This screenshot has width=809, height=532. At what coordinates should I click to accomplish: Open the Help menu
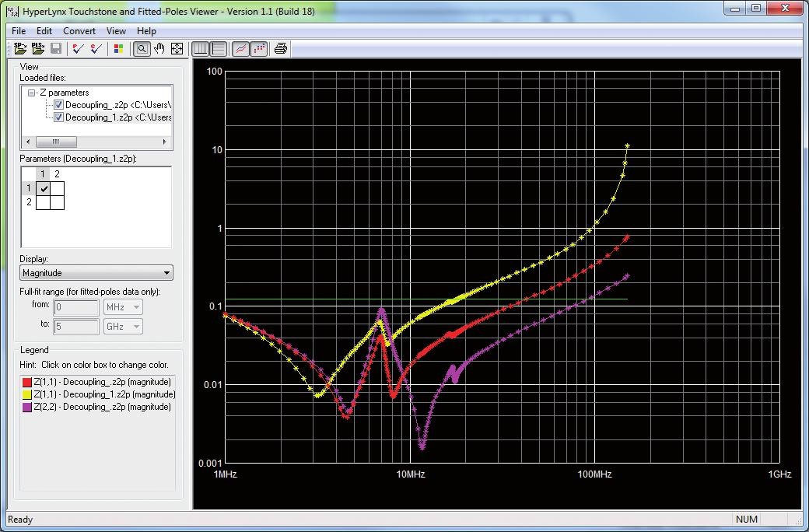point(146,31)
